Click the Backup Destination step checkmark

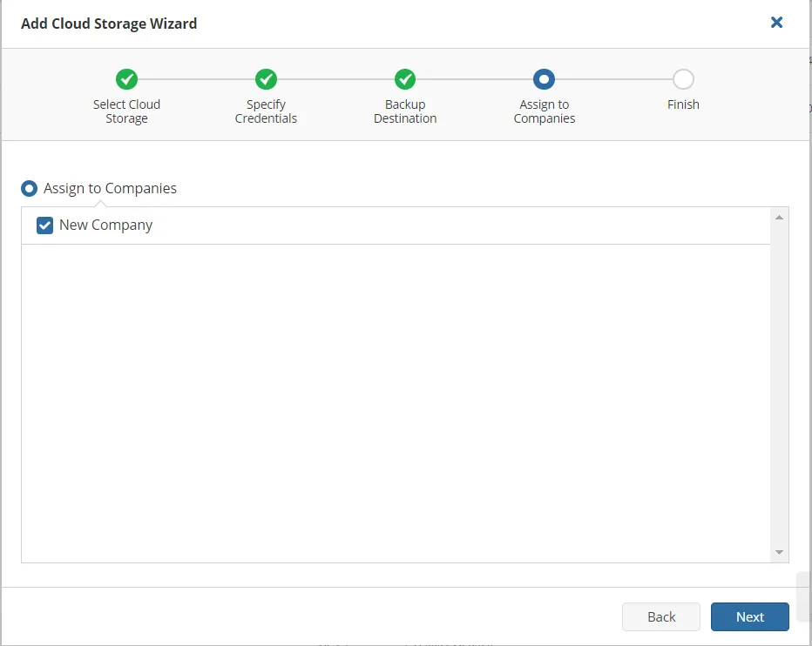coord(405,79)
